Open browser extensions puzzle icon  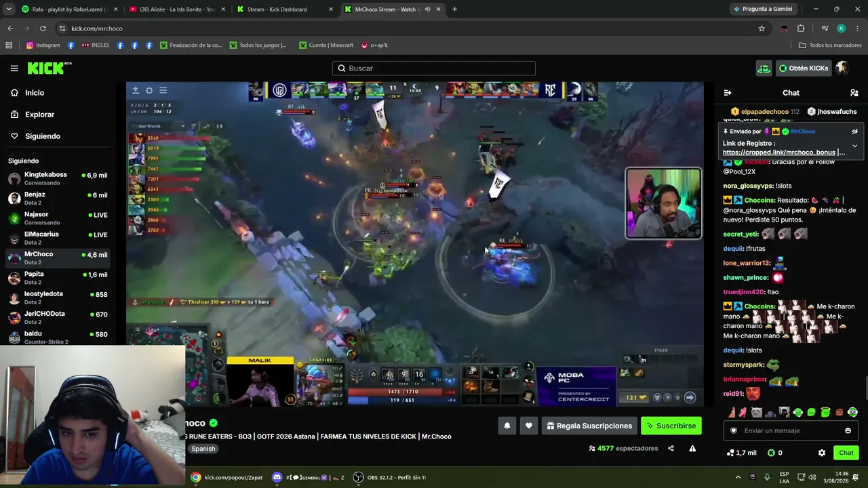click(x=801, y=28)
